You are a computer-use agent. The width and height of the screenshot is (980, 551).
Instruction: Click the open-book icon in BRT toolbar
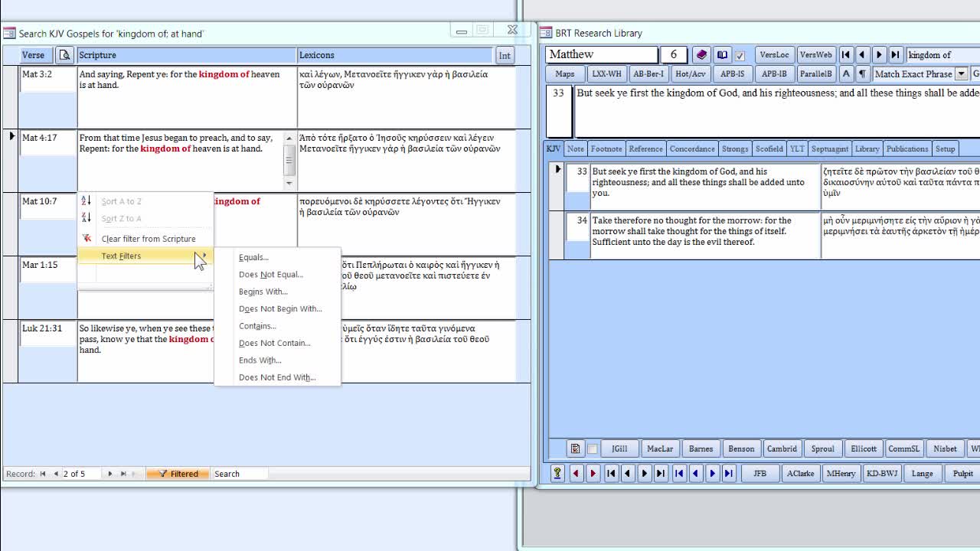(x=722, y=55)
